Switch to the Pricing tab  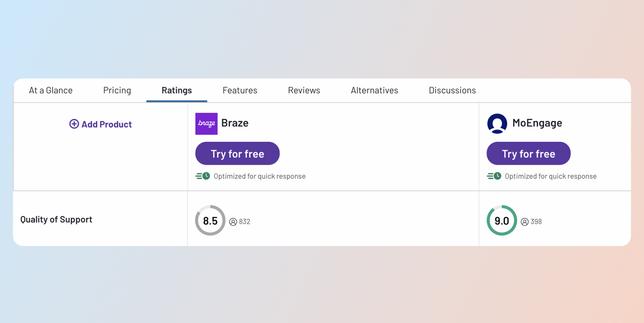click(x=117, y=90)
